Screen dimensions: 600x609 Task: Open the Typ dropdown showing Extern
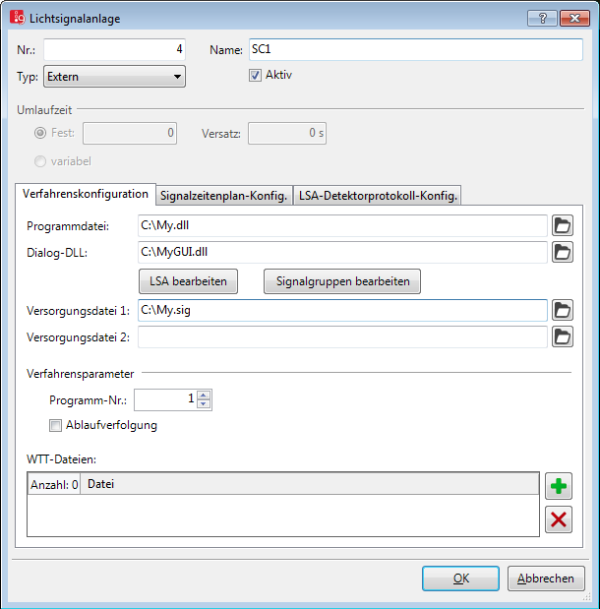pos(114,76)
